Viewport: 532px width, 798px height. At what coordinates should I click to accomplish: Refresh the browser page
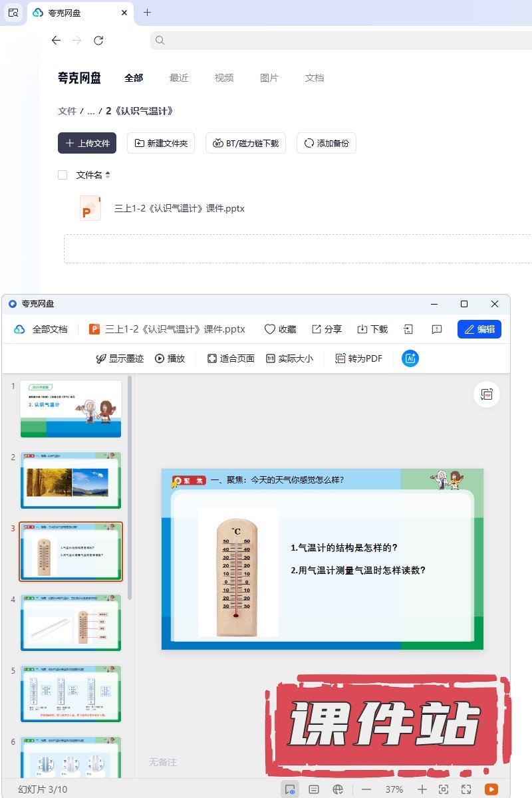tap(98, 41)
